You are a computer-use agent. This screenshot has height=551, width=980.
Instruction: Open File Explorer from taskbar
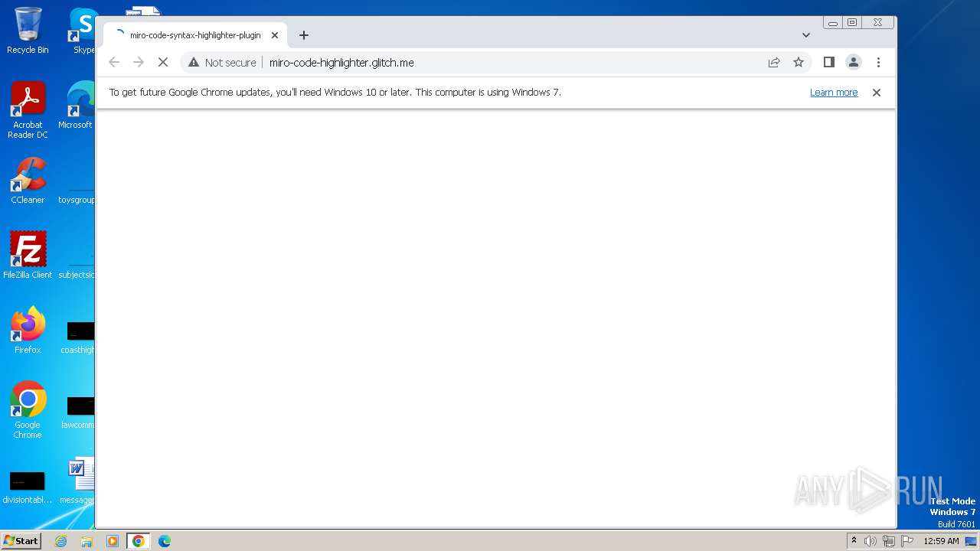click(x=87, y=541)
